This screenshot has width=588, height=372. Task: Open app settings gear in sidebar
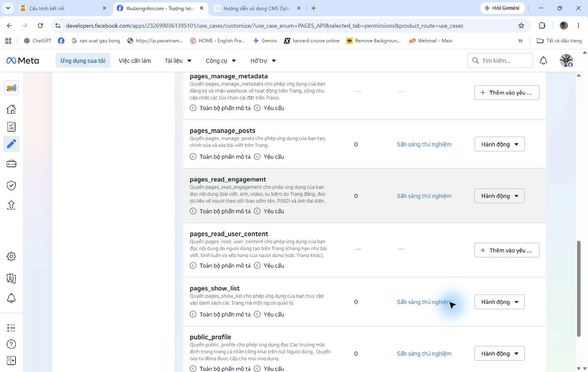(x=11, y=256)
